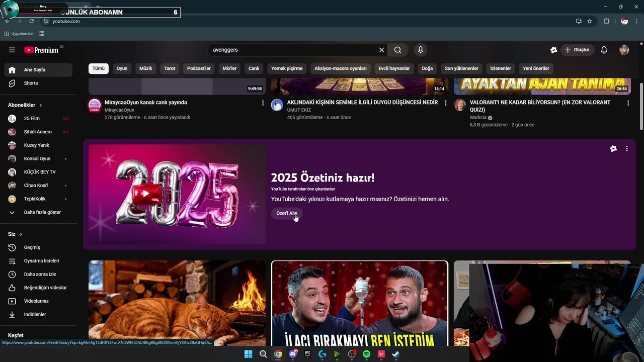Open Daha sonra izle list

click(x=38, y=274)
